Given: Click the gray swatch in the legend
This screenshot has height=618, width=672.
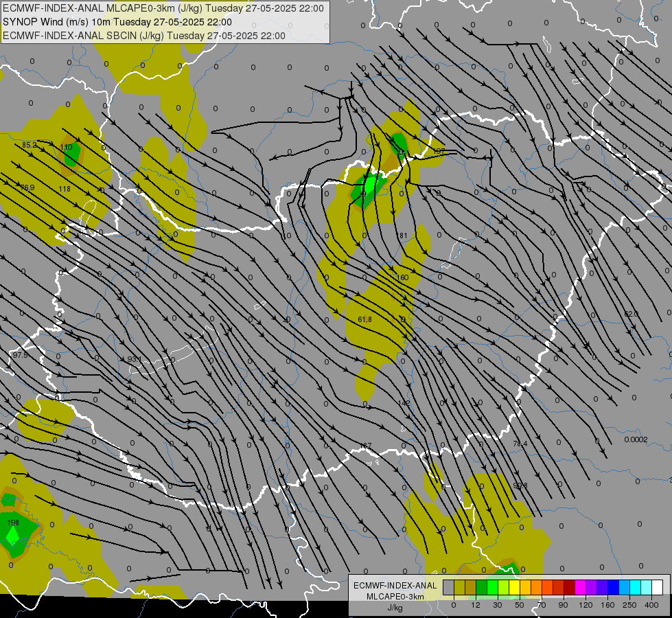Looking at the screenshot, I should tap(449, 587).
